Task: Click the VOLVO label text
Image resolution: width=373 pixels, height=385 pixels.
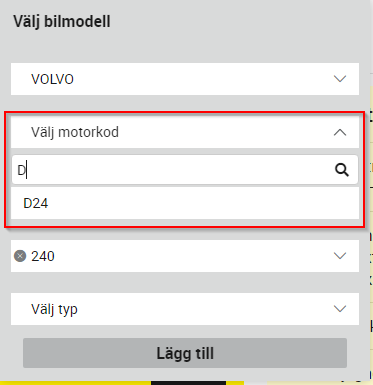Action: click(x=52, y=79)
